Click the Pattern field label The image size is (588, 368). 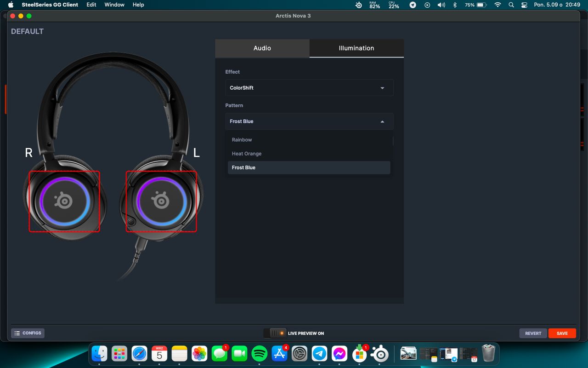[234, 105]
